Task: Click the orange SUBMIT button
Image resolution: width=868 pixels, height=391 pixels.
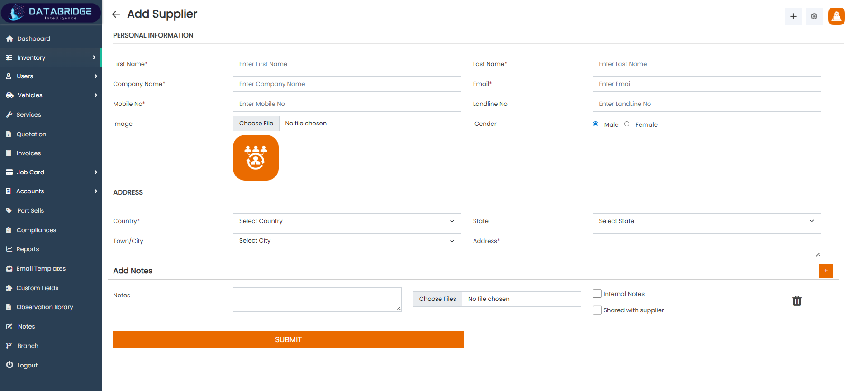Action: [x=289, y=339]
